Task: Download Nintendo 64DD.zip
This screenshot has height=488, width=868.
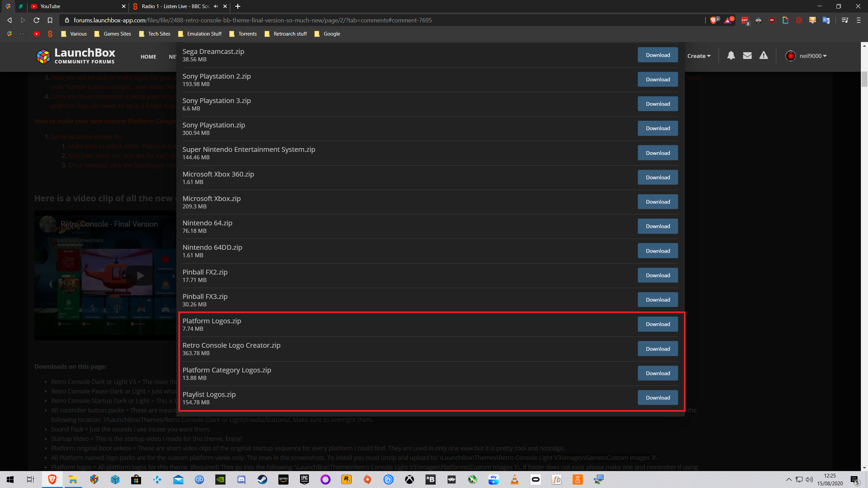Action: point(658,251)
